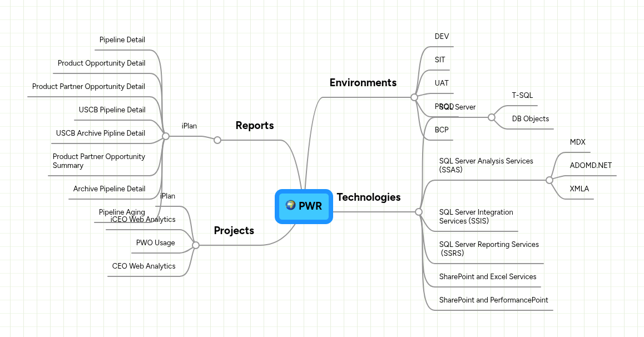Select the XMLA node
The width and height of the screenshot is (644, 337).
(x=579, y=189)
